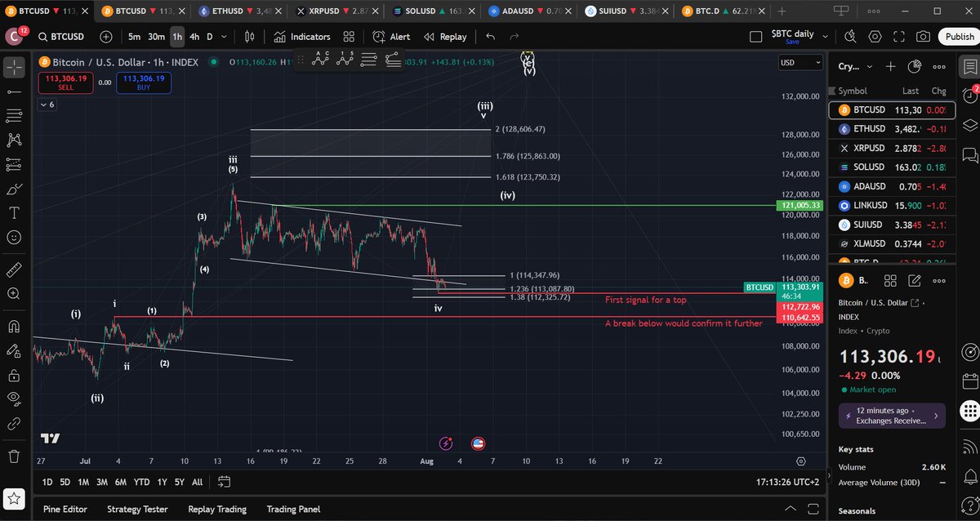Open the Indicators dialog
This screenshot has height=521, width=980.
click(x=301, y=37)
